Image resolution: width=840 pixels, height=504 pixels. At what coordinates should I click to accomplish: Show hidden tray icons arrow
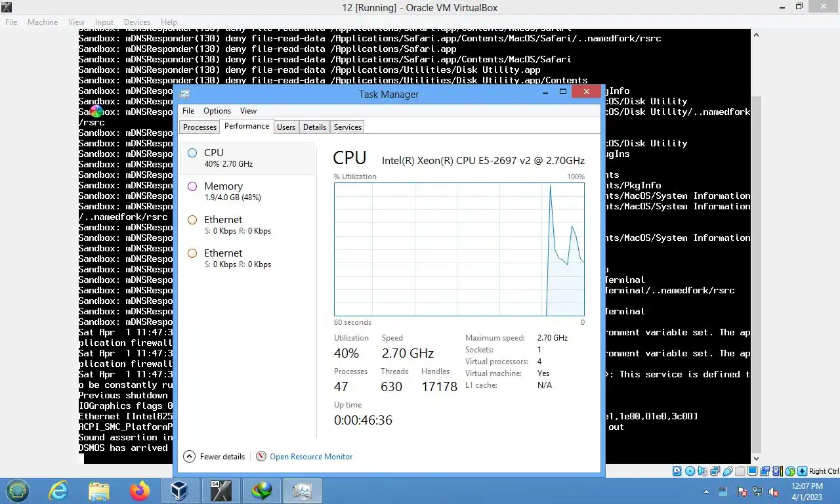706,492
